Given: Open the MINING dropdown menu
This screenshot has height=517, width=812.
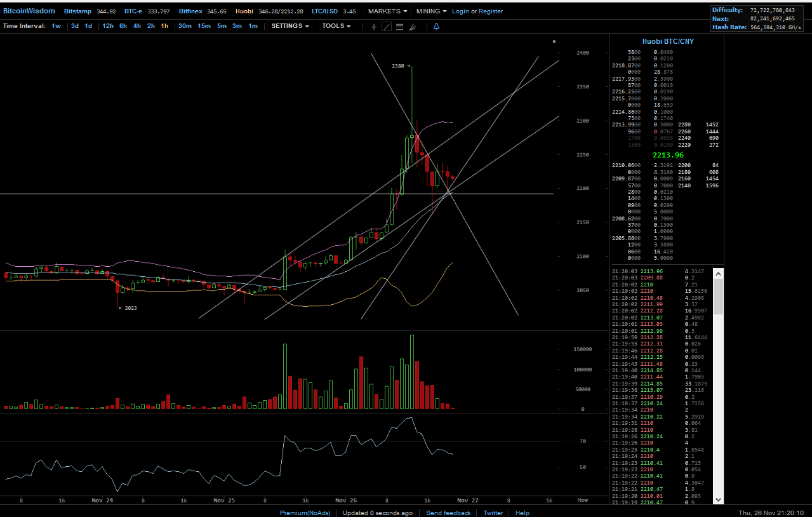Looking at the screenshot, I should 431,11.
